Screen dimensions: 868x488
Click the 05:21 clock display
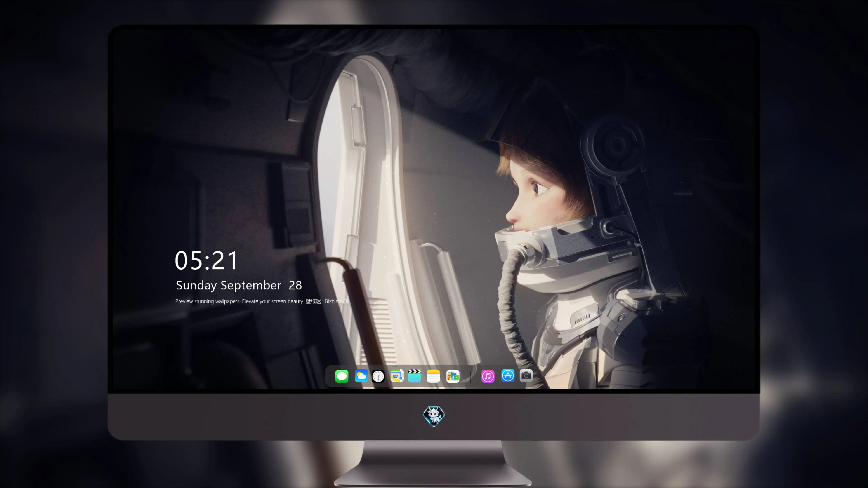pos(206,260)
